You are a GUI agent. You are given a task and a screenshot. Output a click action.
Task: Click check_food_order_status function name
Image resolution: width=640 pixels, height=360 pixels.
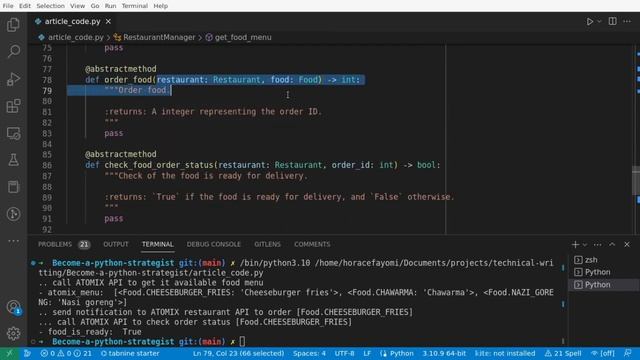(x=159, y=165)
